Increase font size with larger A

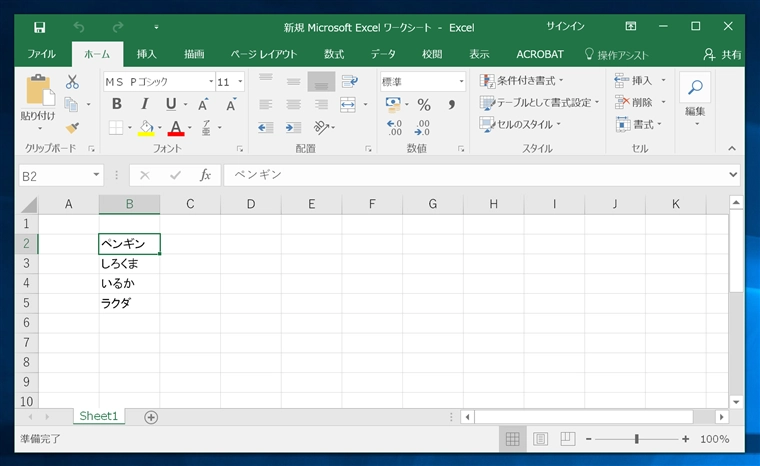coord(204,104)
